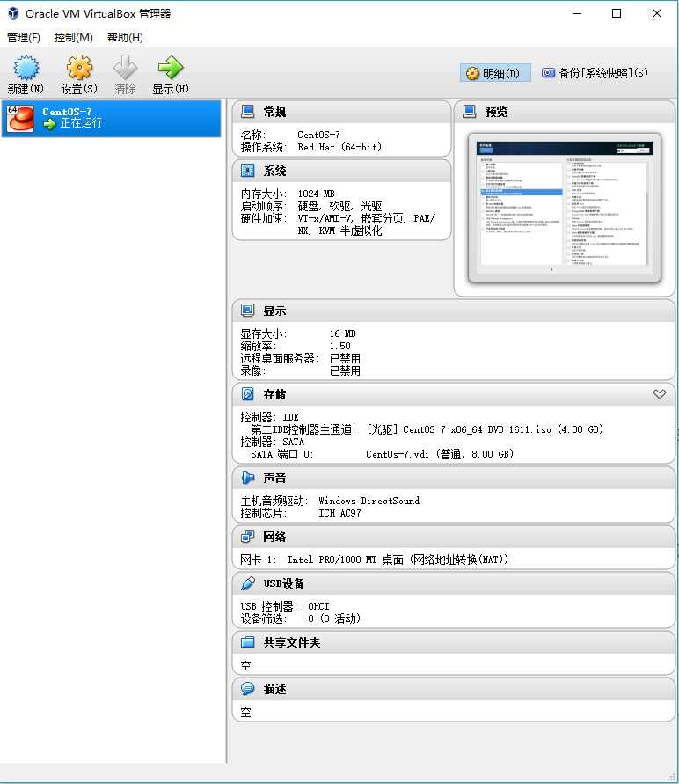Click the Display (显示) section icon

(x=247, y=311)
